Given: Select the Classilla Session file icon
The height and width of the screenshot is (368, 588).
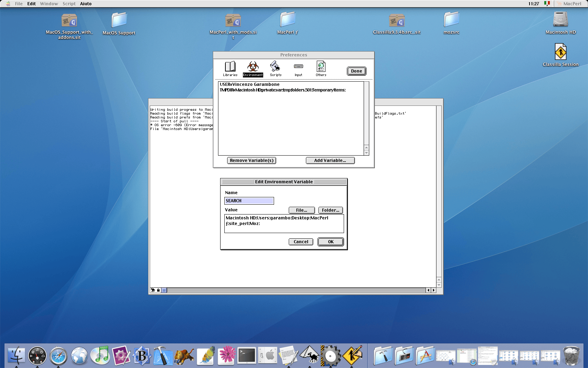Looking at the screenshot, I should tap(561, 55).
